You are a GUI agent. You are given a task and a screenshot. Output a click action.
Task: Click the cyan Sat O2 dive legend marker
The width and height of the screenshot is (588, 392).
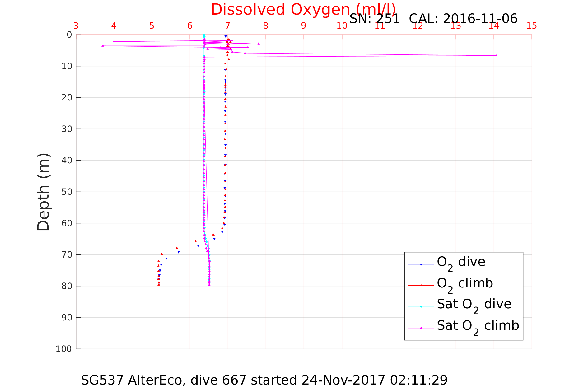421,307
